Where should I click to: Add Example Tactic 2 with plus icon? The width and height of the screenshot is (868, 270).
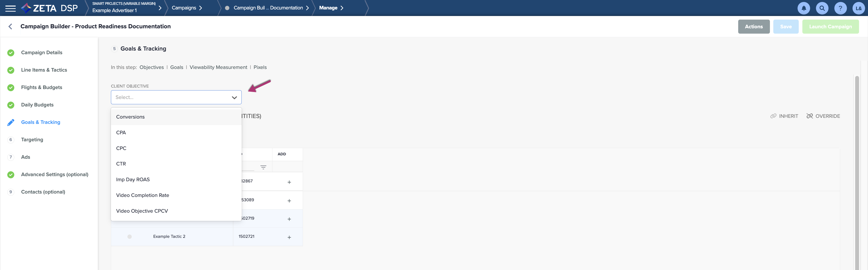point(289,237)
